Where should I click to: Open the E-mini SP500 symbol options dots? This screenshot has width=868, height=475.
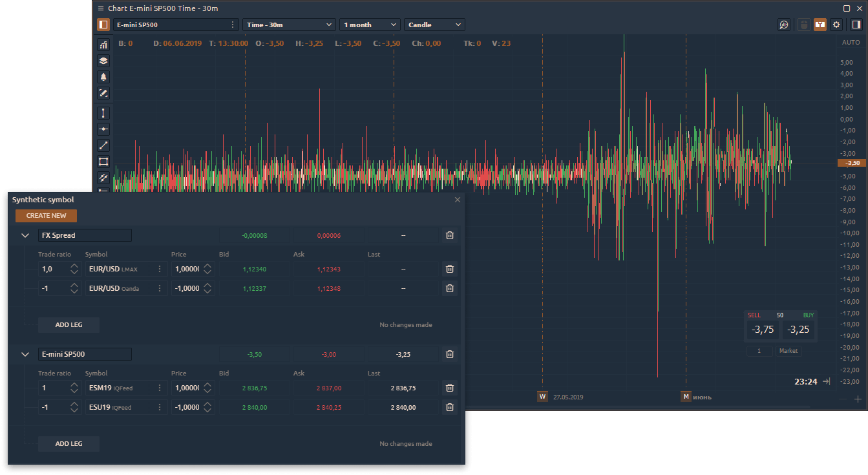click(233, 25)
